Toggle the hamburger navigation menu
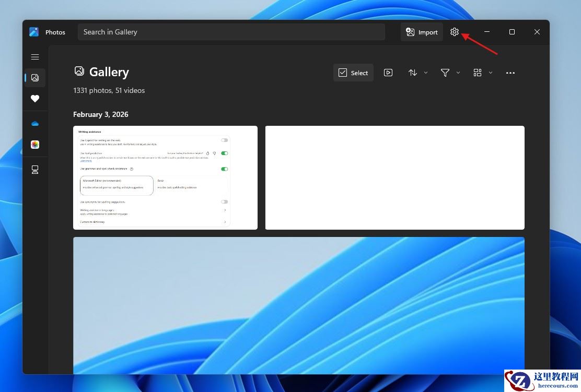Image resolution: width=581 pixels, height=392 pixels. pyautogui.click(x=35, y=57)
